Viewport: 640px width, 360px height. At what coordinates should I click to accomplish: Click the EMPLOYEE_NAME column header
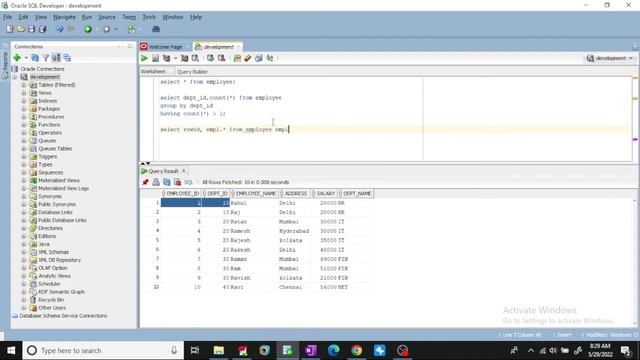256,193
